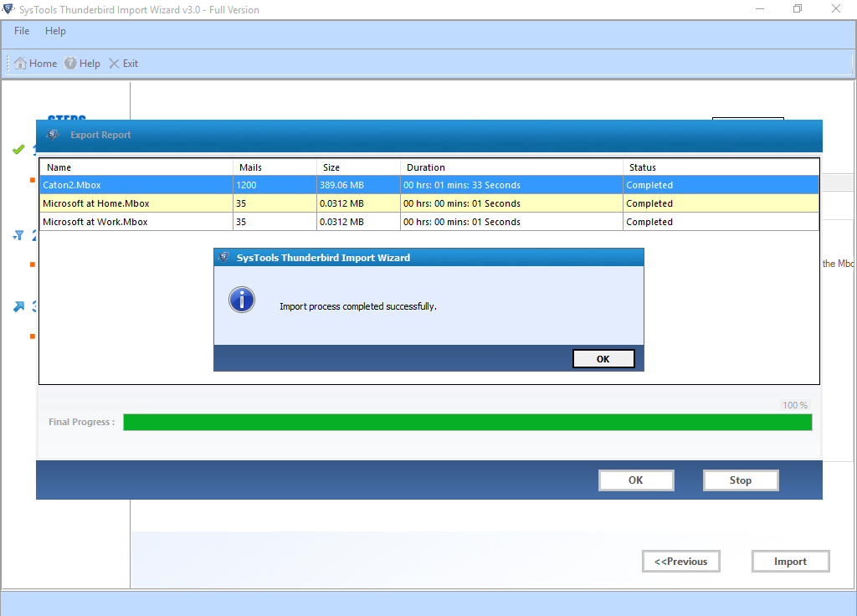This screenshot has height=616, width=857.
Task: Click the Stop button
Action: (741, 480)
